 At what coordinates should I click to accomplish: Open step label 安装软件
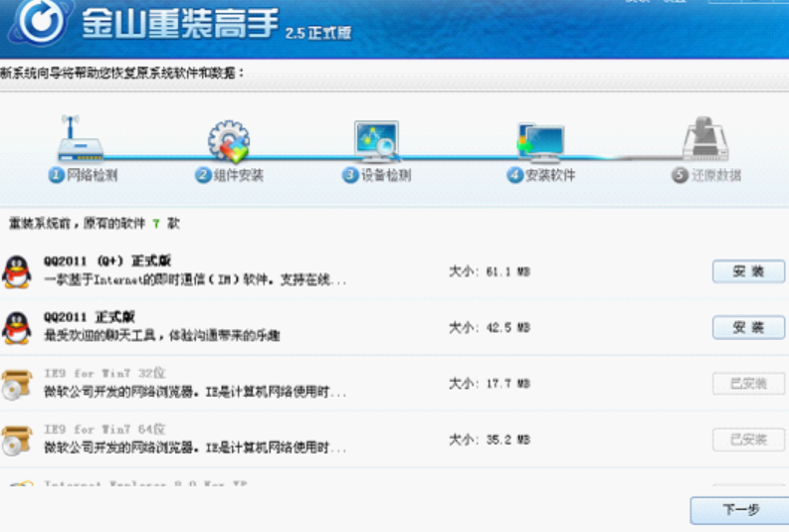pos(550,175)
